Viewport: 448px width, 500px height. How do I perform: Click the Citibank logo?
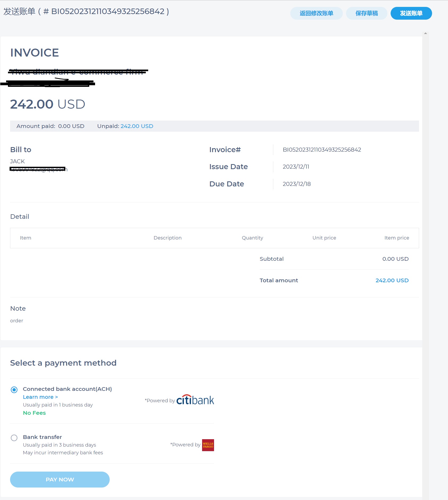pos(195,400)
